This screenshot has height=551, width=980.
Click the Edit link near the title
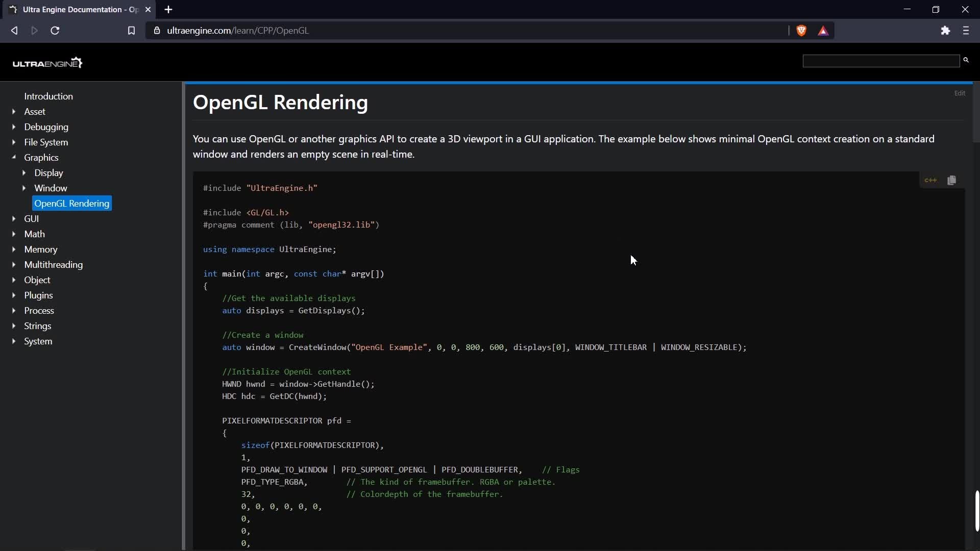[960, 93]
